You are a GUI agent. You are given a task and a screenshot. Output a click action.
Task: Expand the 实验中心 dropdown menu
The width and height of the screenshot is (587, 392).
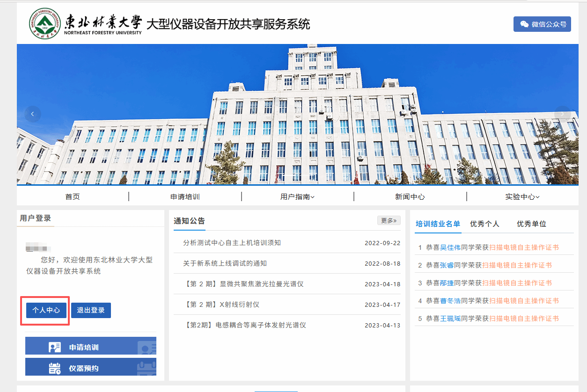[x=522, y=197]
